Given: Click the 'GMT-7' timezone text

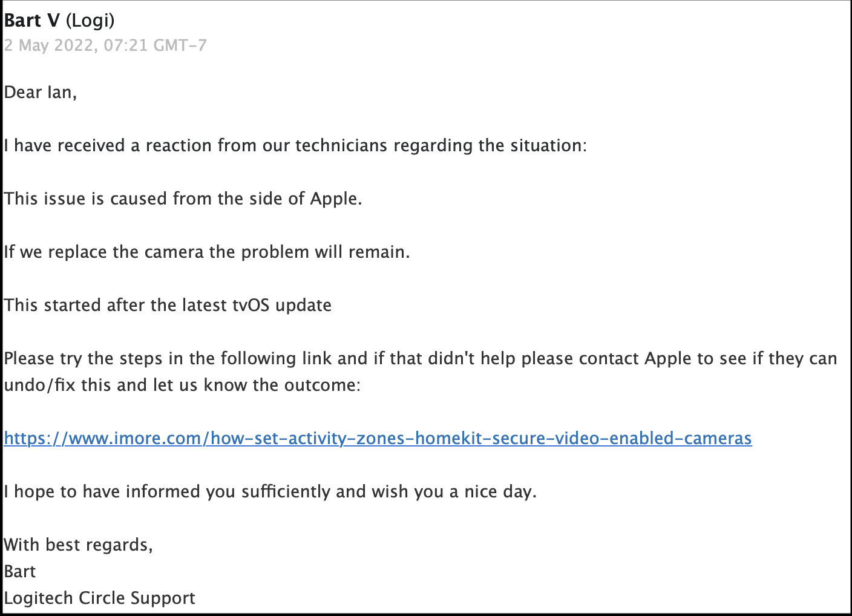Looking at the screenshot, I should pyautogui.click(x=180, y=45).
